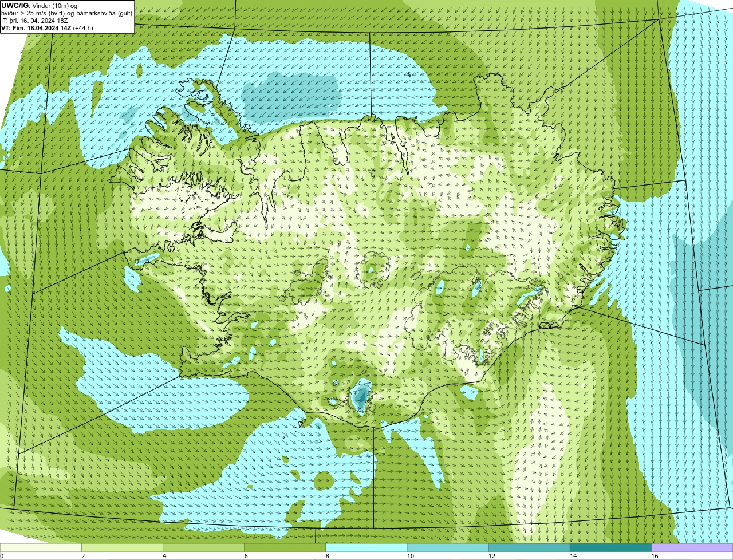Click the 10–12 m/s turquoise legend swatch
Image resolution: width=733 pixels, height=560 pixels.
tap(448, 547)
